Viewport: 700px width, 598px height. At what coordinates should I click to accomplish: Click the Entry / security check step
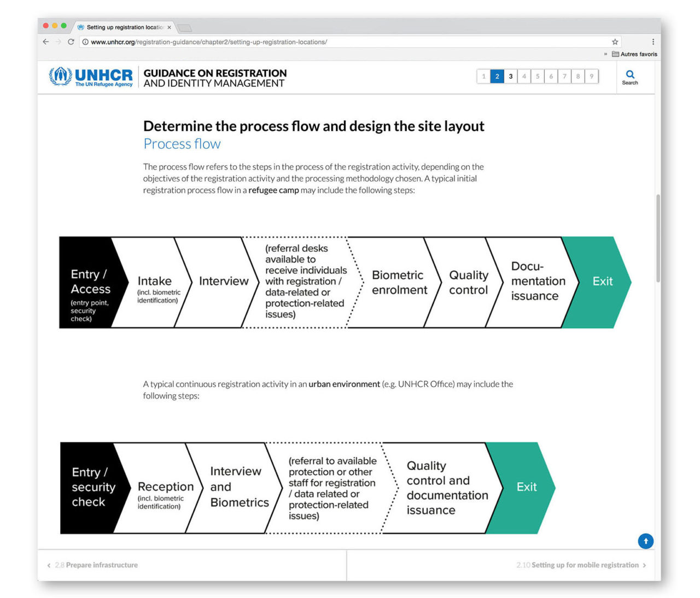(x=93, y=488)
